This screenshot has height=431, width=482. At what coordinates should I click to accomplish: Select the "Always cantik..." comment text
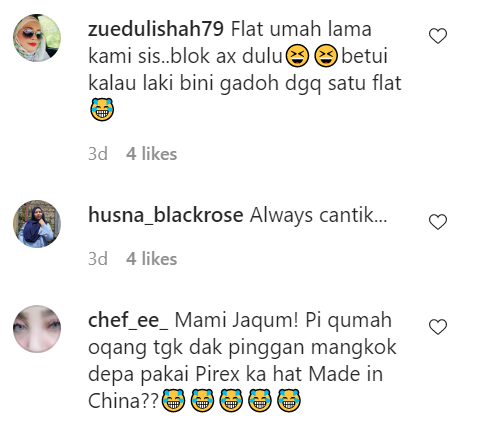tap(318, 216)
